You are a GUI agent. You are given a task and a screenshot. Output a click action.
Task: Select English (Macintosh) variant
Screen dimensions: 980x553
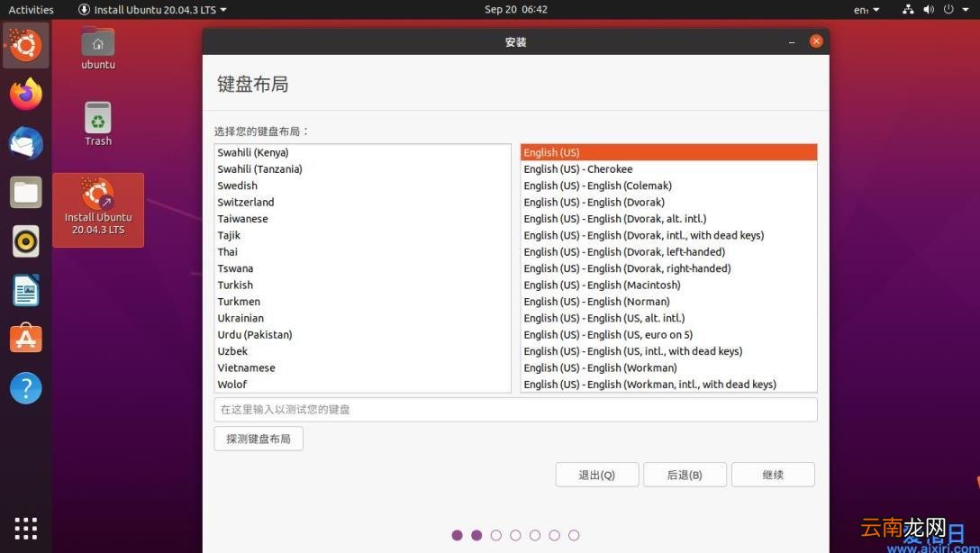(668, 285)
